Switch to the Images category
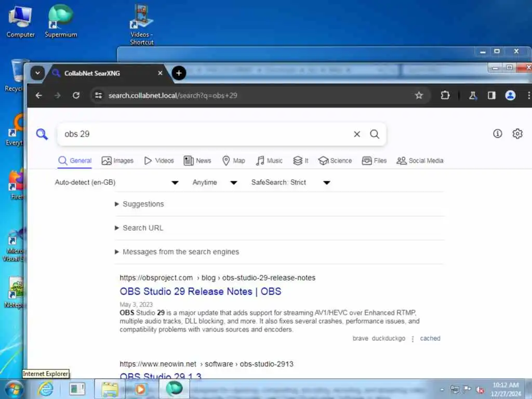 117,161
